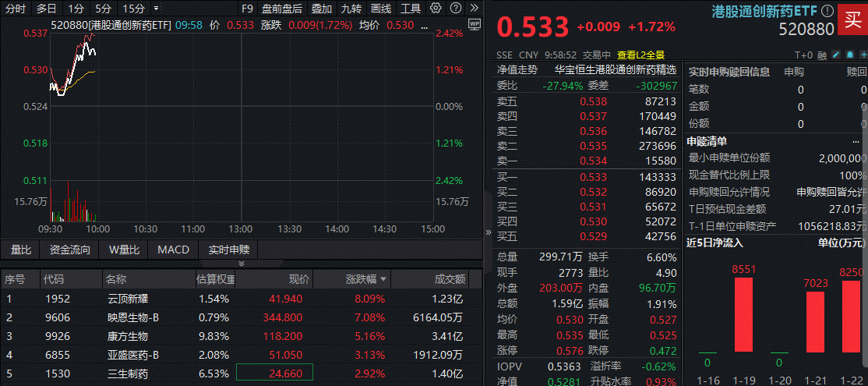This screenshot has height=386, width=868.
Task: Open the 画线 drawing tools
Action: [x=381, y=9]
